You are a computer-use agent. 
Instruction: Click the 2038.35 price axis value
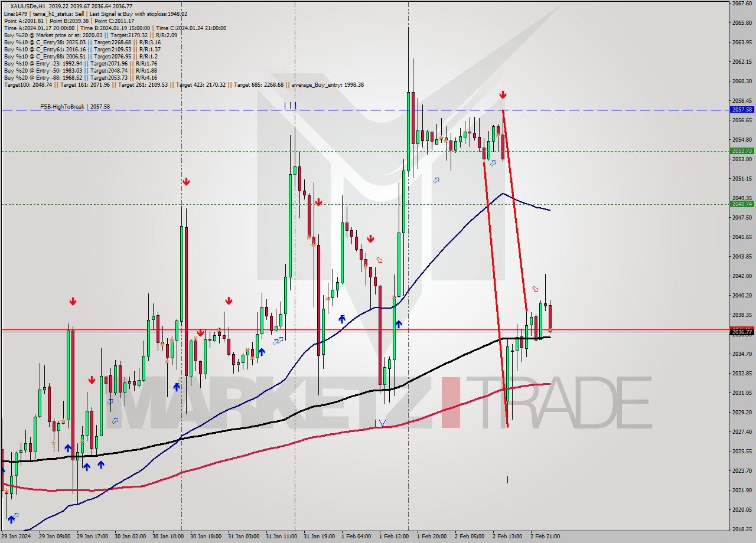[x=741, y=315]
